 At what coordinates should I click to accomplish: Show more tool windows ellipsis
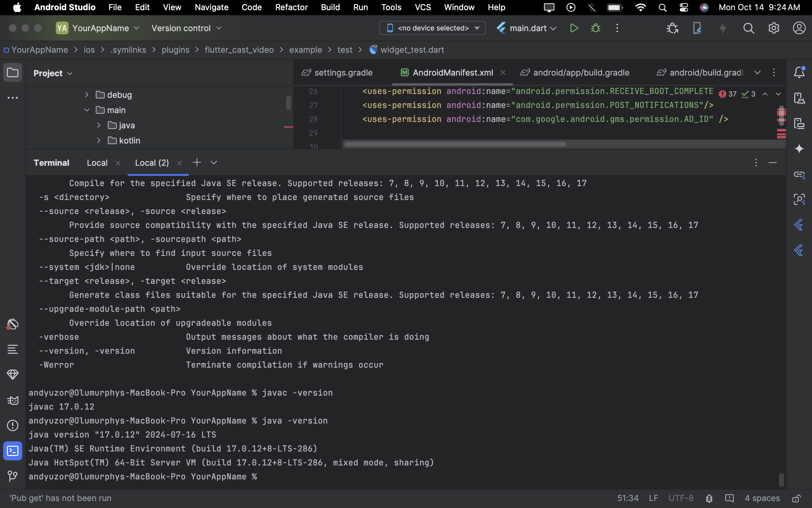pyautogui.click(x=13, y=98)
